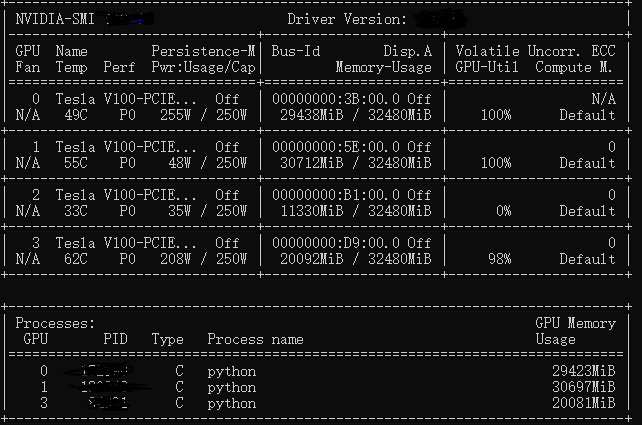The width and height of the screenshot is (642, 425).
Task: Select temperature 49C
Action: (76, 115)
